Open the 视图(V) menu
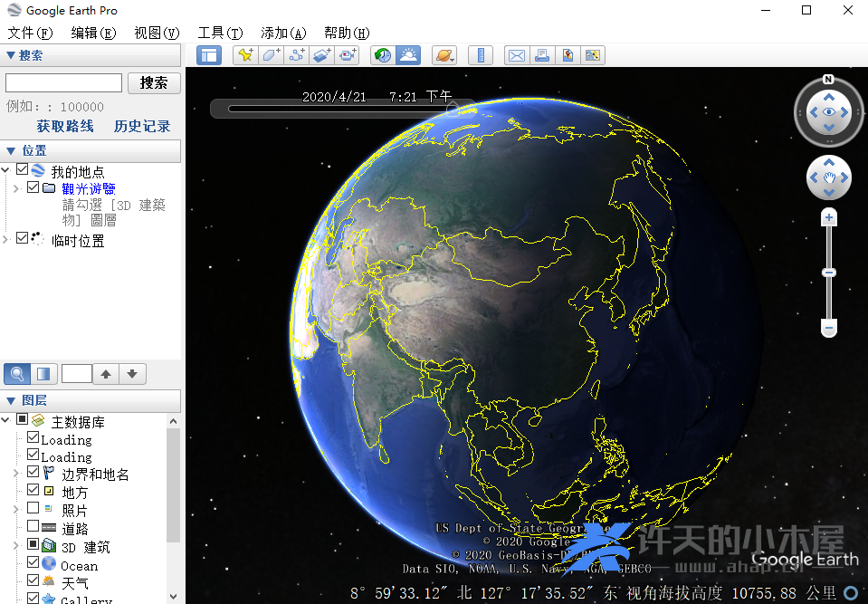Viewport: 868px width, 604px height. (157, 34)
